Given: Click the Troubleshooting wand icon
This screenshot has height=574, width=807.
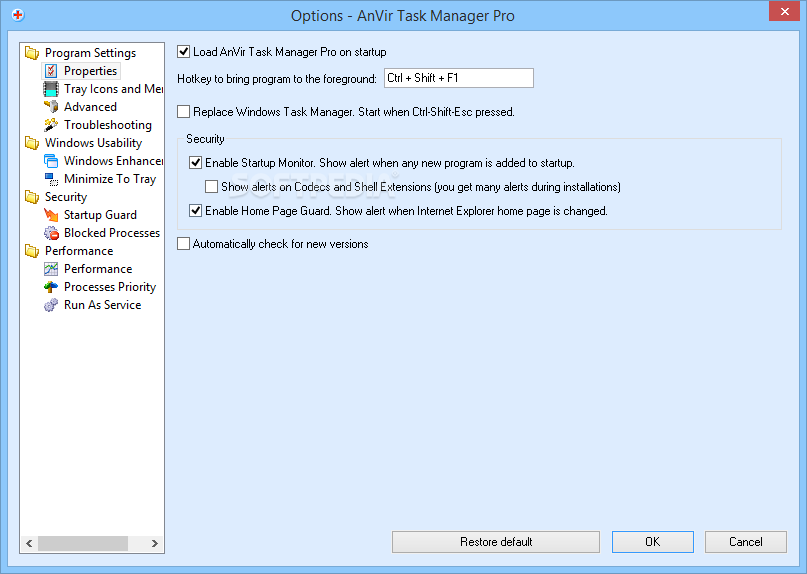Looking at the screenshot, I should [51, 125].
